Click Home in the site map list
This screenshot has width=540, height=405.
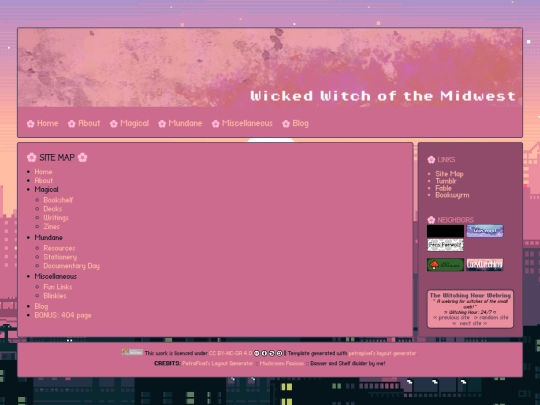pos(43,172)
